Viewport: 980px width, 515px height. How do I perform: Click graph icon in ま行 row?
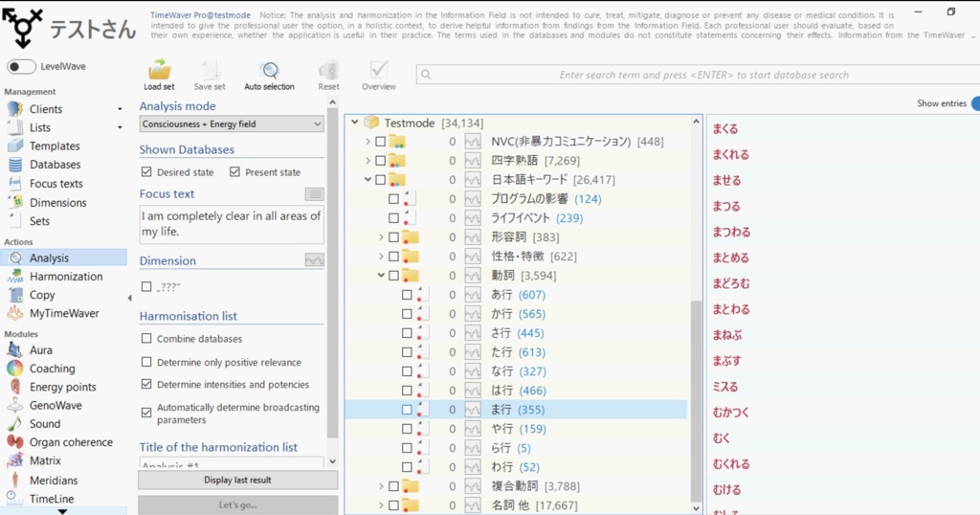(473, 410)
